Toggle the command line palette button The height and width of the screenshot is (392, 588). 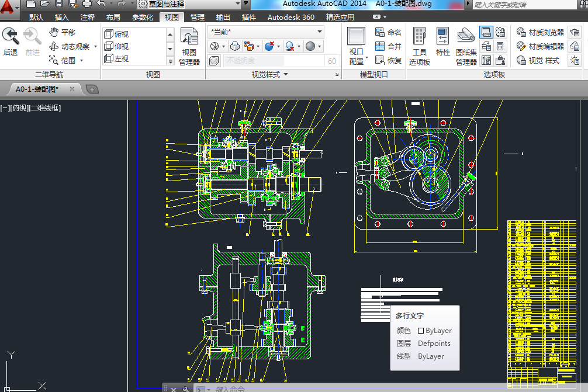coord(486,32)
